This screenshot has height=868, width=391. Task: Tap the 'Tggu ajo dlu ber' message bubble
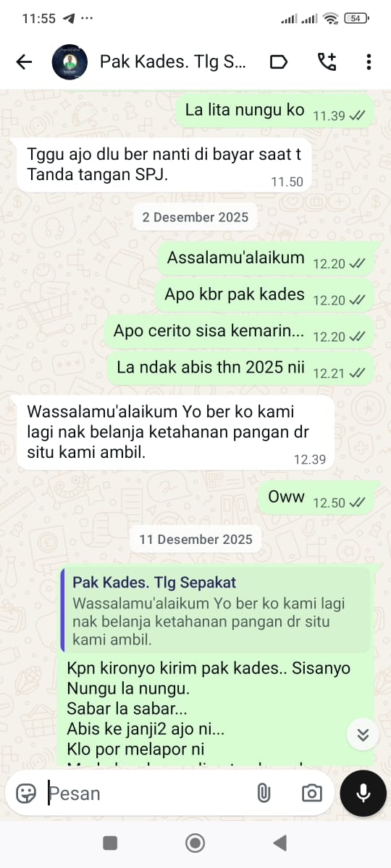(x=164, y=164)
